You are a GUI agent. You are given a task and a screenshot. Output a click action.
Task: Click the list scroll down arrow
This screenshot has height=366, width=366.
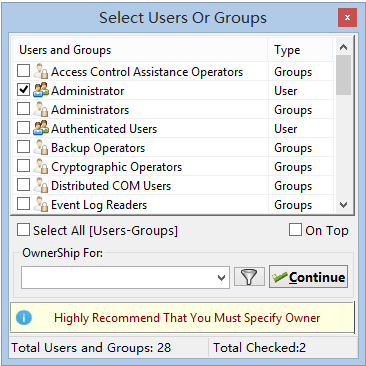pyautogui.click(x=343, y=204)
